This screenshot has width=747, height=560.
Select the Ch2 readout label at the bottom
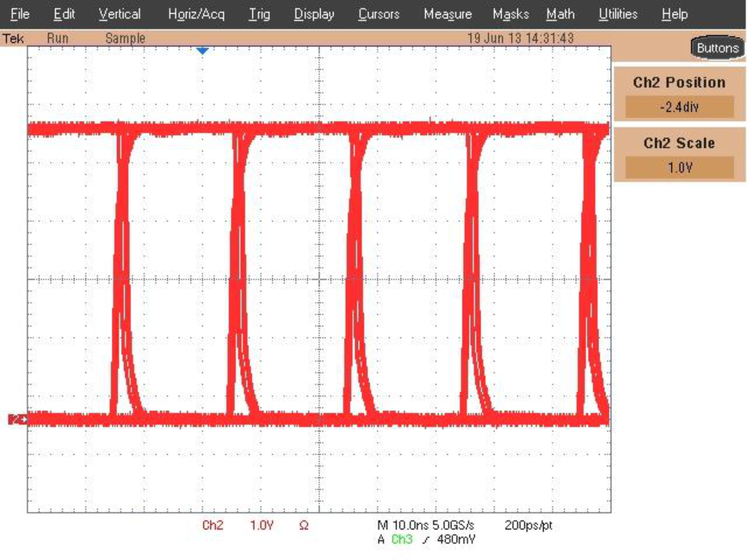[213, 525]
